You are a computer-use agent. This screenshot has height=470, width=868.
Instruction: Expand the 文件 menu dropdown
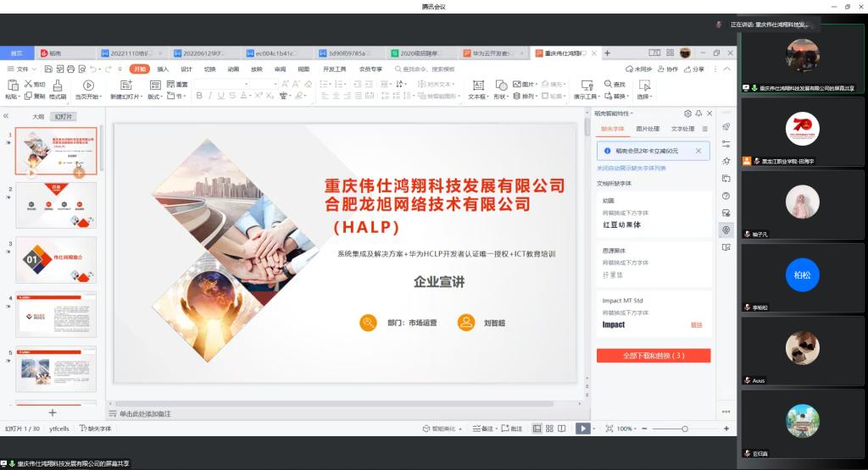coord(23,69)
